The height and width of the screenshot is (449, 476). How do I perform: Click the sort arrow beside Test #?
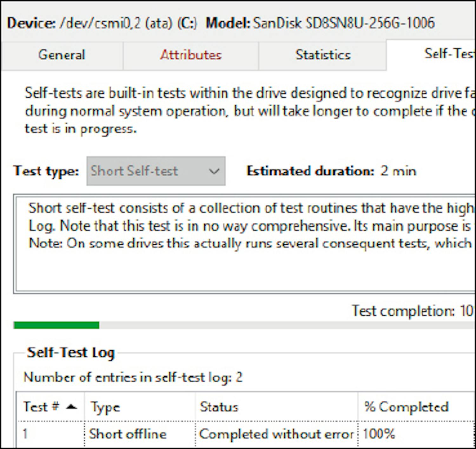click(71, 407)
